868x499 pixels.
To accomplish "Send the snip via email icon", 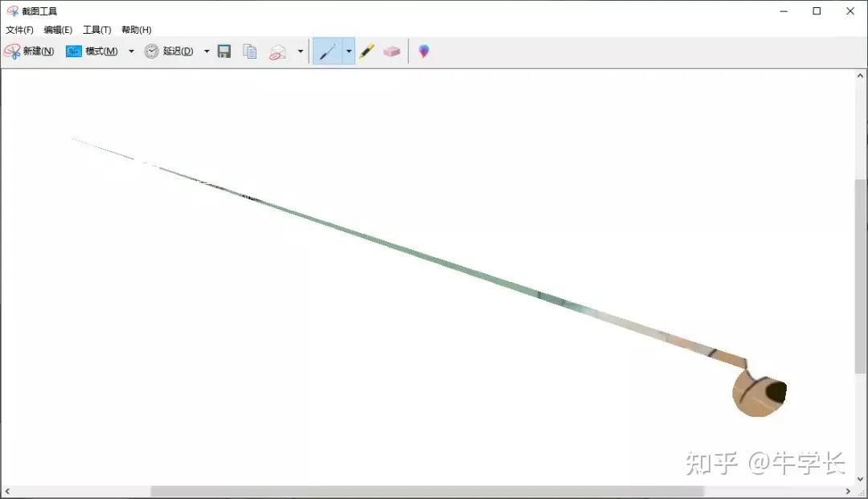I will [278, 51].
